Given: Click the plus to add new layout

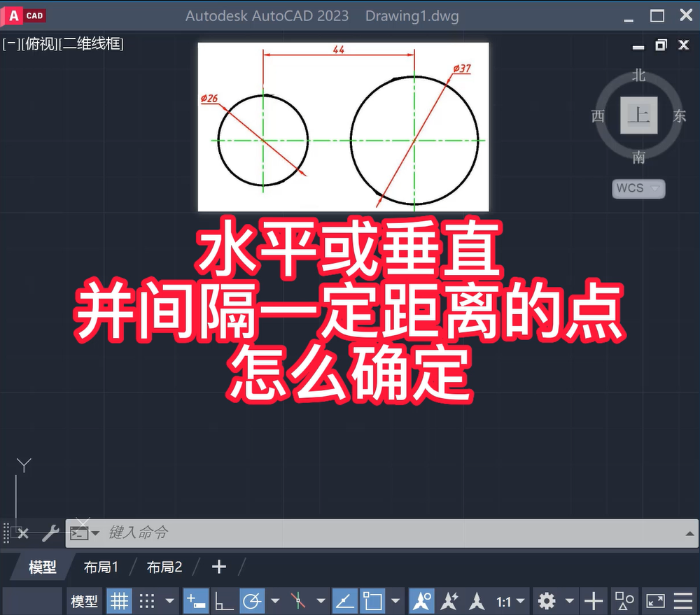Looking at the screenshot, I should (x=219, y=567).
